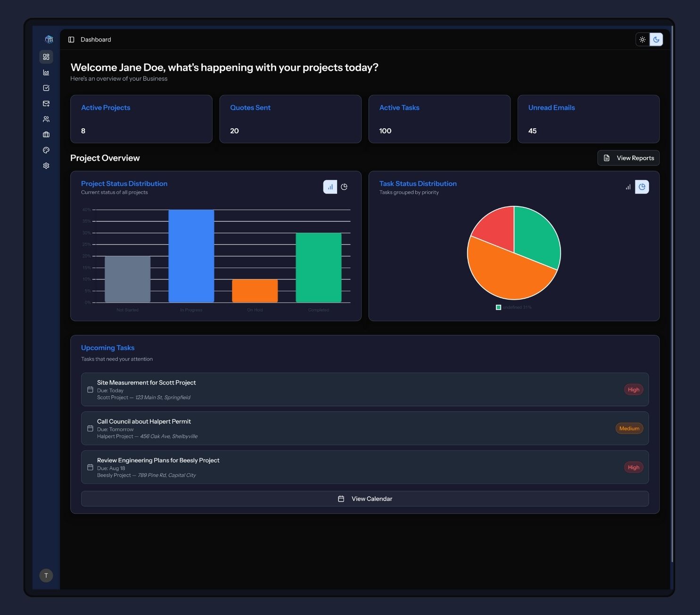Viewport: 700px width, 615px height.
Task: Switch Project Status Distribution to pie chart
Action: pyautogui.click(x=344, y=187)
